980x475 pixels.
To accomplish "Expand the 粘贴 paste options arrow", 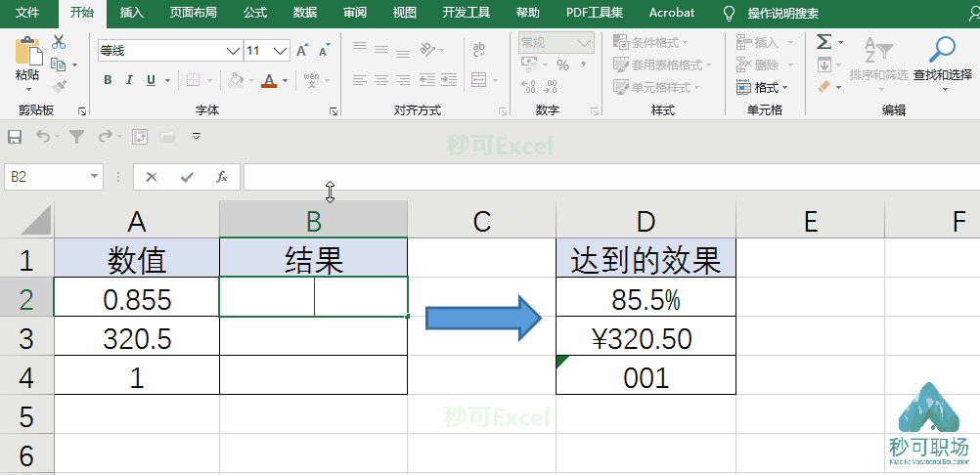I will click(x=28, y=89).
